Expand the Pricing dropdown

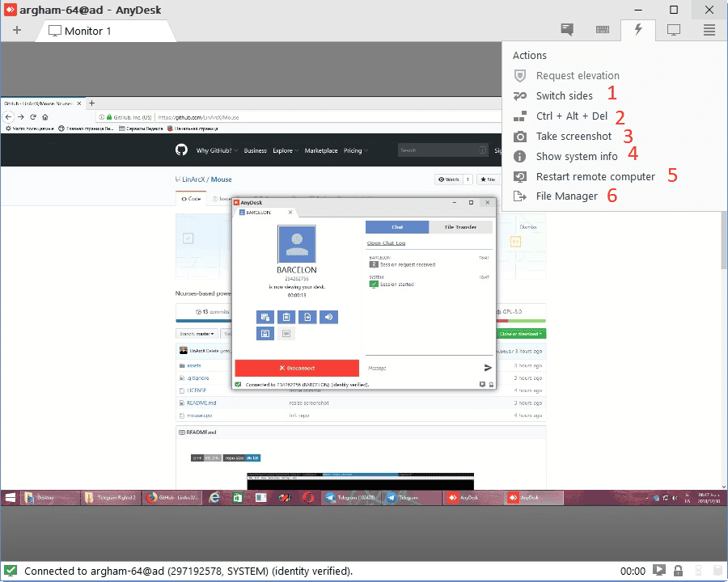coord(356,150)
